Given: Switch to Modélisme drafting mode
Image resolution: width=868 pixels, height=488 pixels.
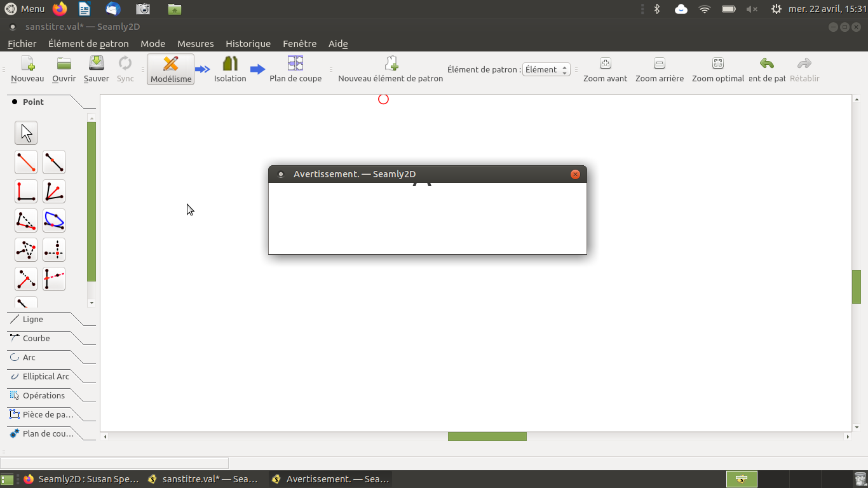Looking at the screenshot, I should click(171, 69).
